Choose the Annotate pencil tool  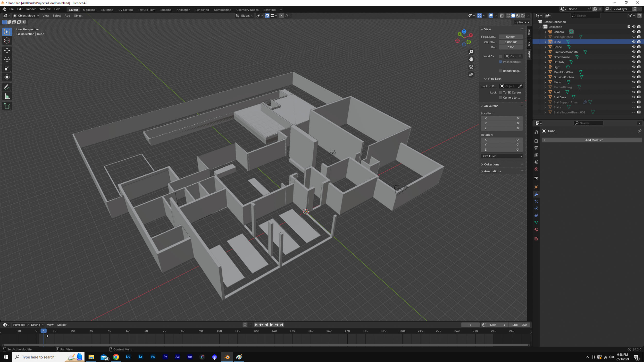7,87
